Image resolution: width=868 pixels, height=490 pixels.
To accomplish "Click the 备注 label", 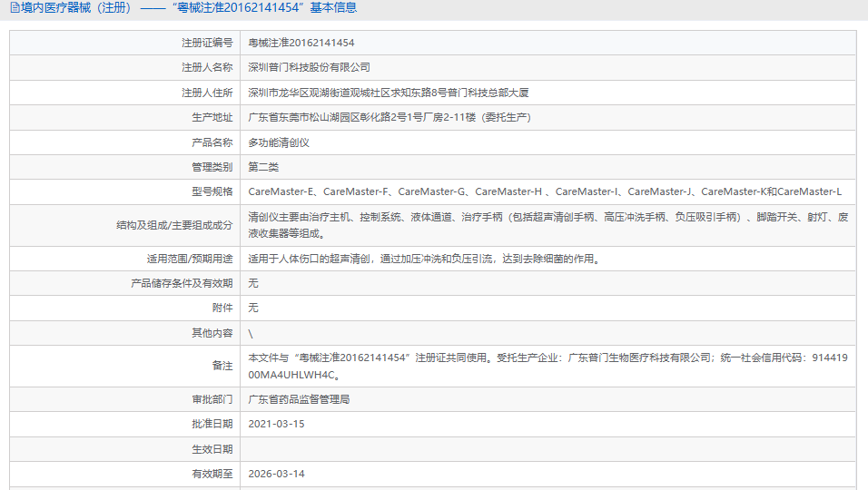I will [x=222, y=366].
